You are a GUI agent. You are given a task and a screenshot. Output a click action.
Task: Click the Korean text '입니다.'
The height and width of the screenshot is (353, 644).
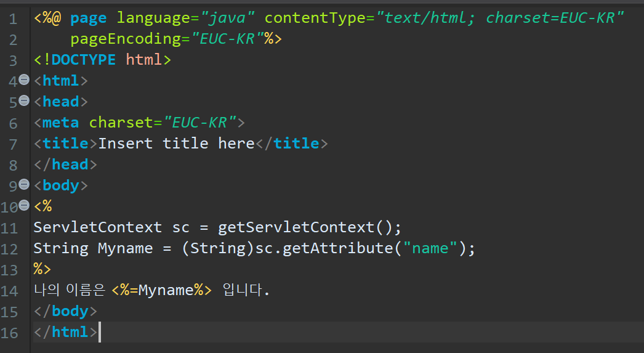coord(246,290)
